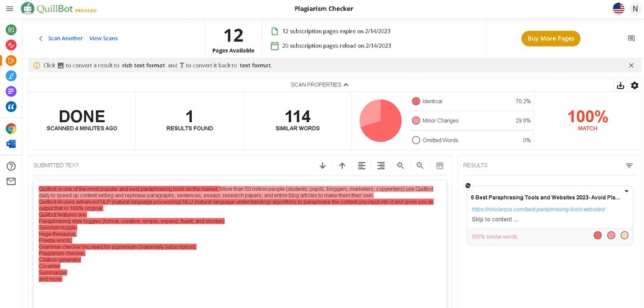Open the Help center icon

coord(11,166)
